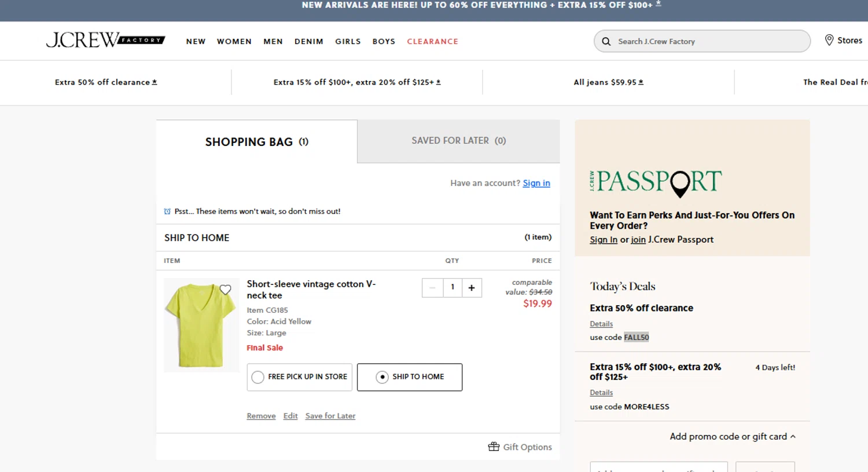Click Sign in link beside Have an account
Viewport: 868px width, 472px height.
click(x=536, y=183)
